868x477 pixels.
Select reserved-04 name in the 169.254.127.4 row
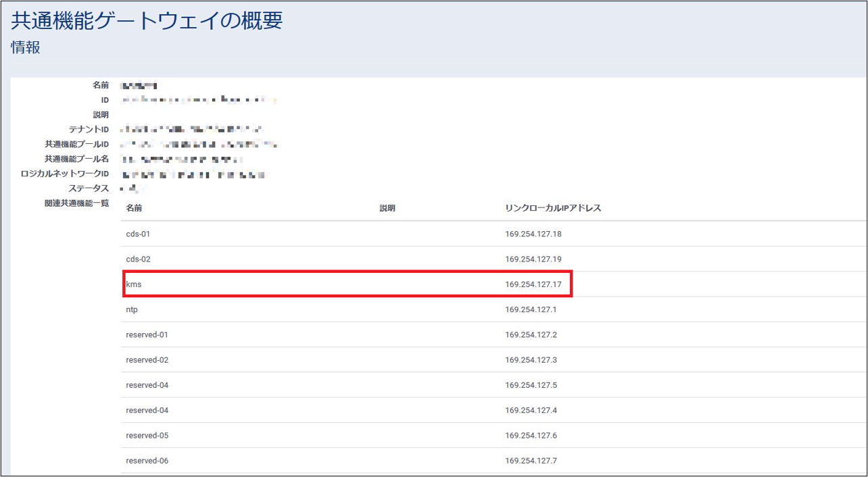point(147,411)
